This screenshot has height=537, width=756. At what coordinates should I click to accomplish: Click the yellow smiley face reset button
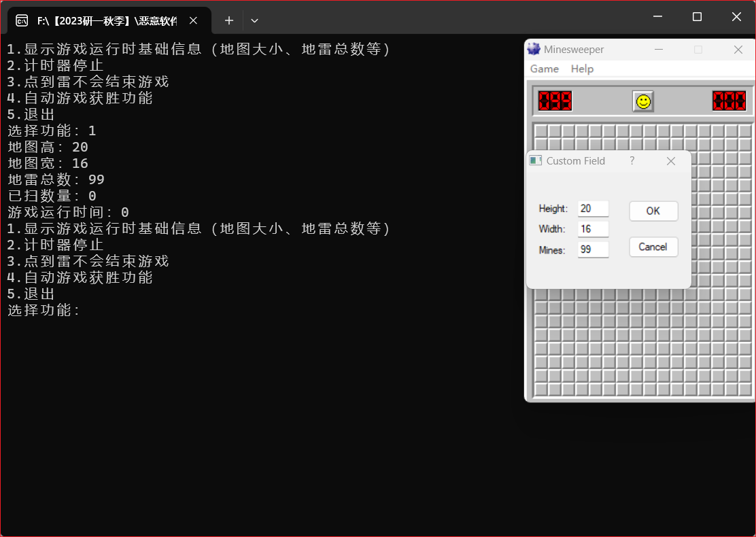642,101
